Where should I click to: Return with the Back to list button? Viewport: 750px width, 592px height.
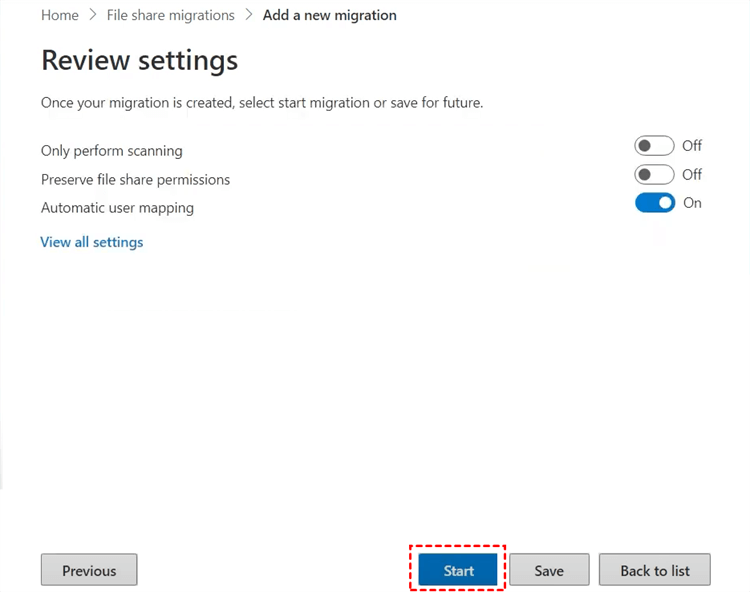pos(654,570)
